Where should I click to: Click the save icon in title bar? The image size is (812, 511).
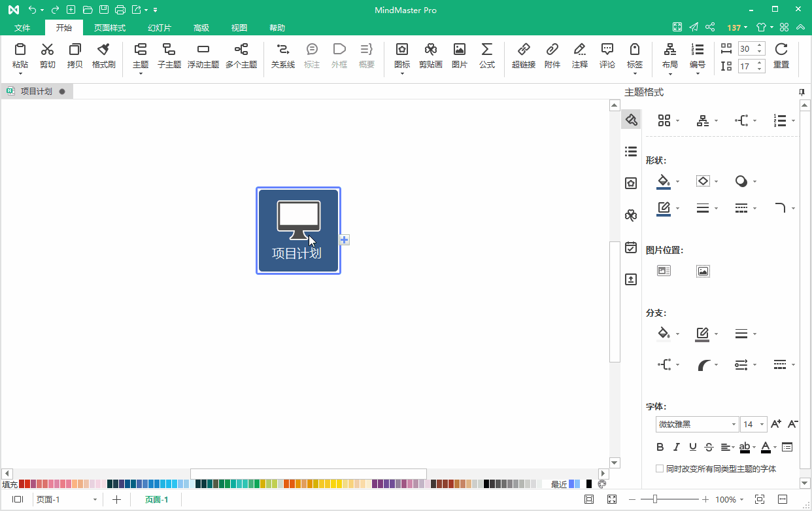point(103,10)
